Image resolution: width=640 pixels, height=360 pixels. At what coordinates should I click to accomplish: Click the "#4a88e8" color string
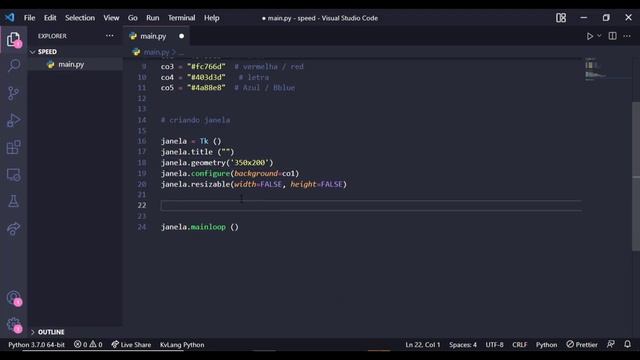coord(206,88)
